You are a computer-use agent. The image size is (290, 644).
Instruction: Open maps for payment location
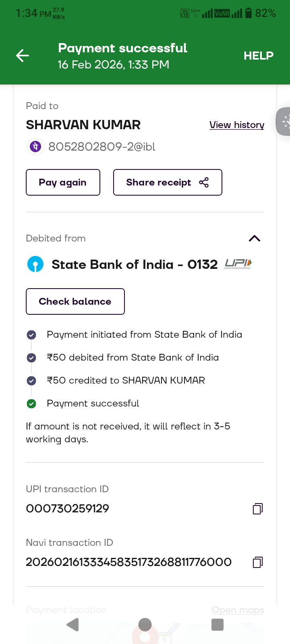point(238,610)
